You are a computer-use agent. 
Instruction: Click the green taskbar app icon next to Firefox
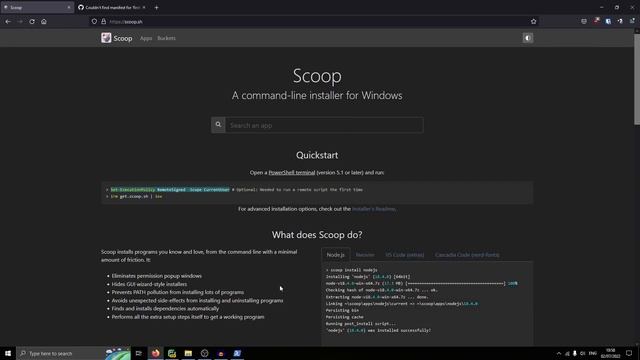point(172,353)
